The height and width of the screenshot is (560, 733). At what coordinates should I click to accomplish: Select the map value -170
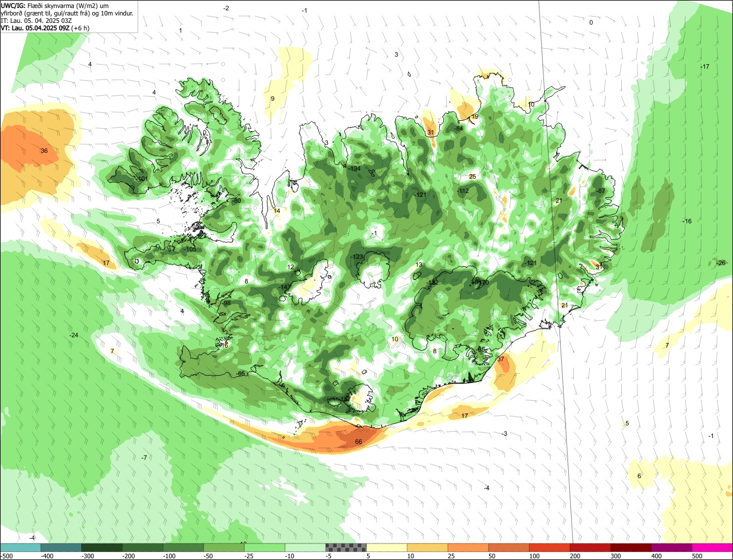point(483,283)
